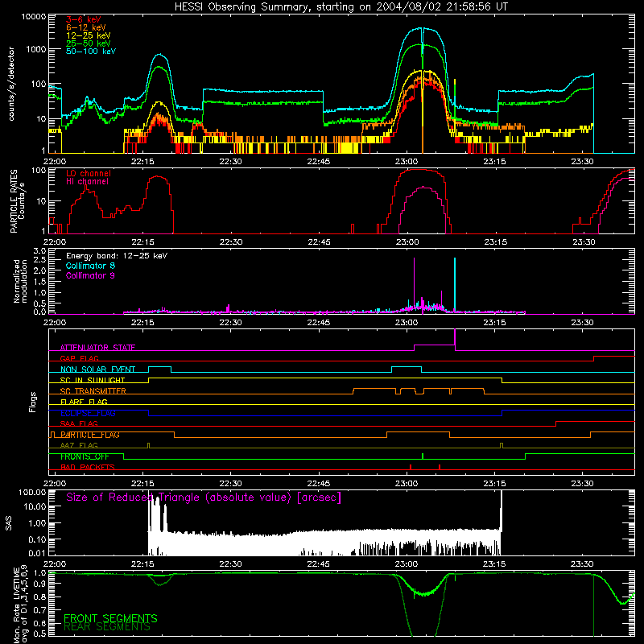Select the '3-6 keV' red legend entry
This screenshot has height=644, width=644.
(x=83, y=19)
